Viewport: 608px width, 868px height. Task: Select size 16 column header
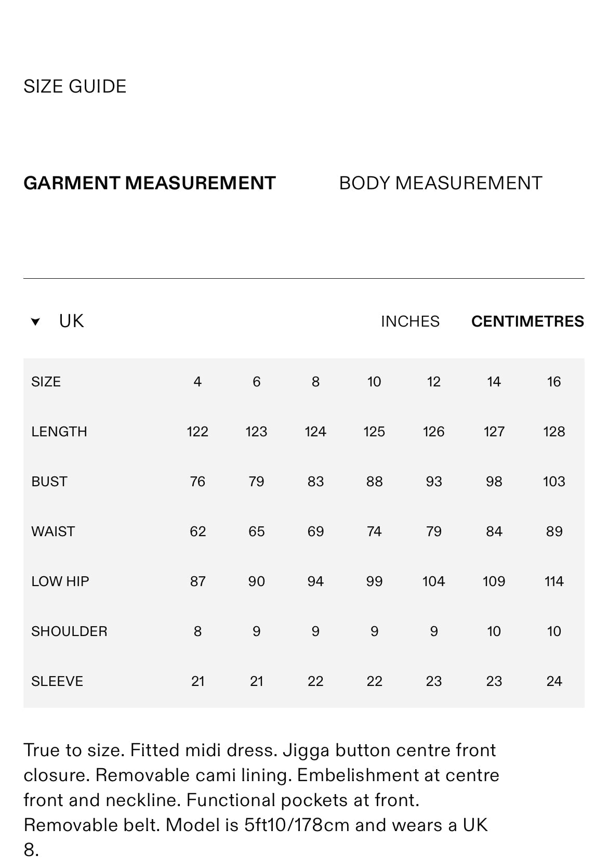[x=554, y=382]
